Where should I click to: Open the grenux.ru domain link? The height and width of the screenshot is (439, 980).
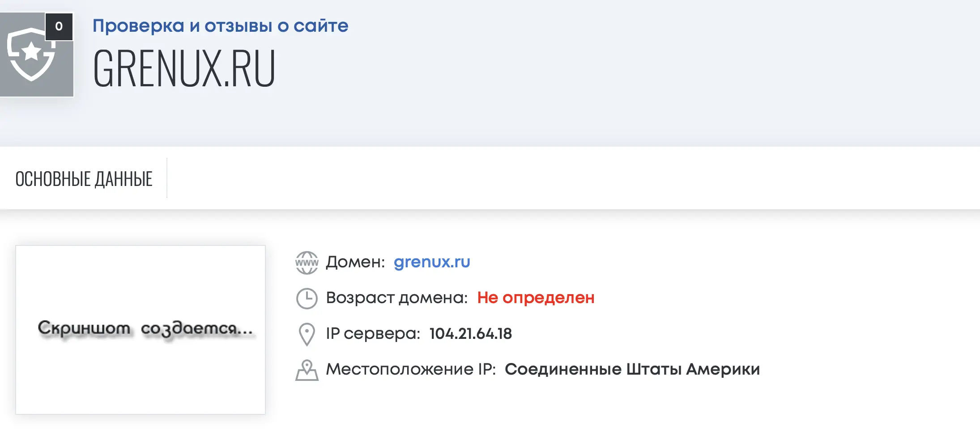pos(432,262)
